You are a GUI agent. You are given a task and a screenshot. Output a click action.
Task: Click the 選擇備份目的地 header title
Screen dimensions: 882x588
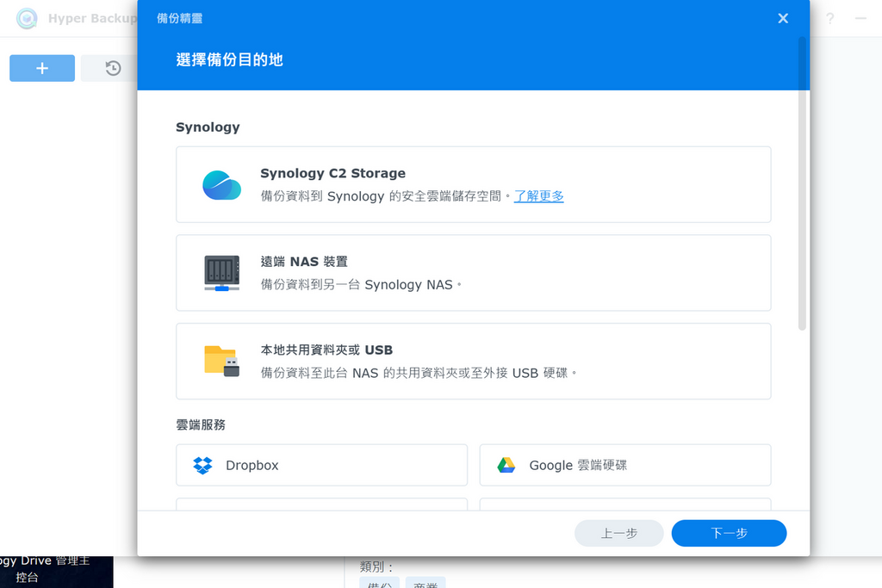(229, 59)
